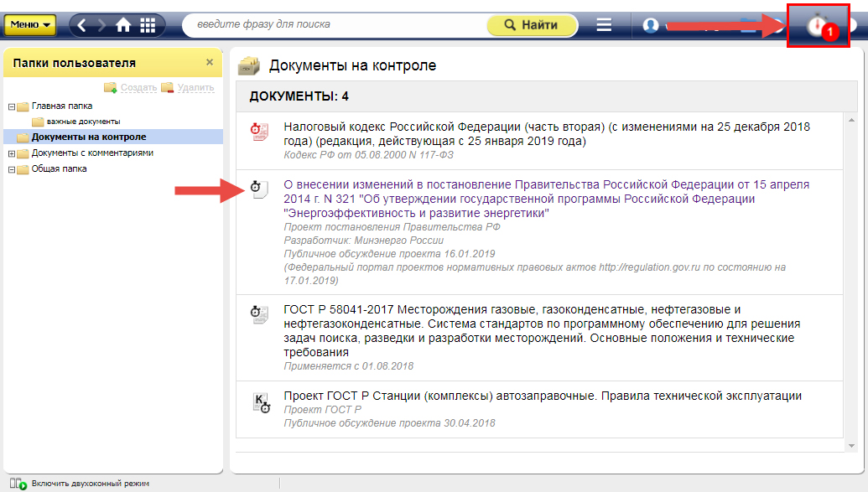Open the stopwatch control icon with red badge
The height and width of the screenshot is (492, 868).
pyautogui.click(x=817, y=26)
